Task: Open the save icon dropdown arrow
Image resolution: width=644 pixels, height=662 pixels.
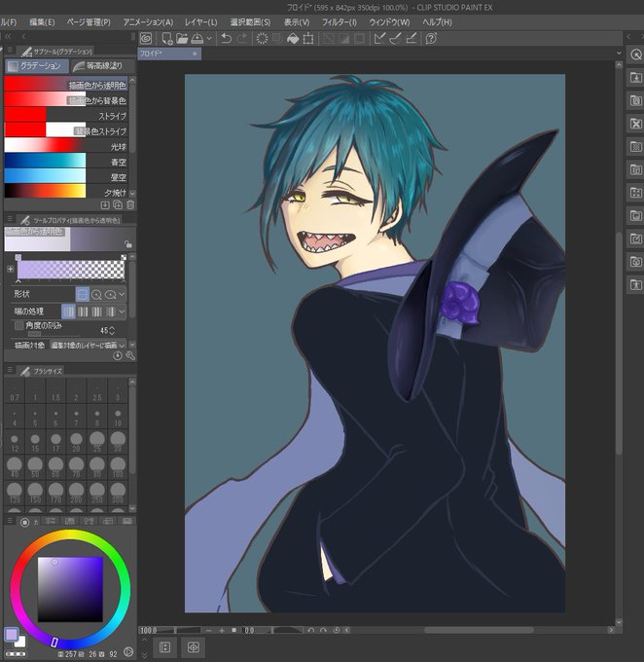Action: (x=209, y=39)
